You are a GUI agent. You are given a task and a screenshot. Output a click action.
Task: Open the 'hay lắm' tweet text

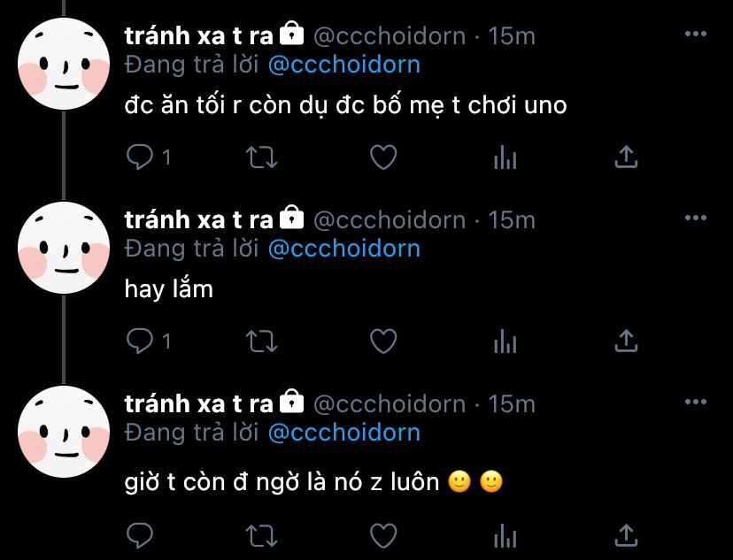169,289
